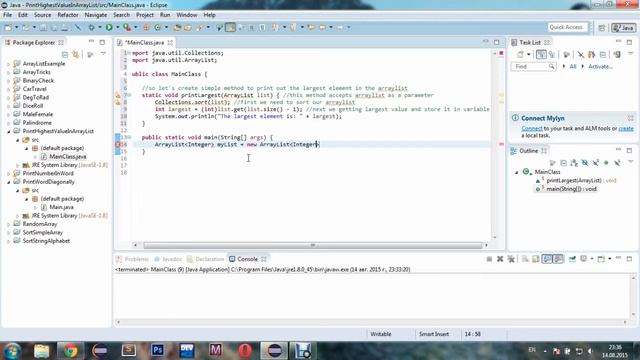Screen dimensions: 640x360
Task: Click Connect link in Mylyn panel
Action: (x=531, y=129)
